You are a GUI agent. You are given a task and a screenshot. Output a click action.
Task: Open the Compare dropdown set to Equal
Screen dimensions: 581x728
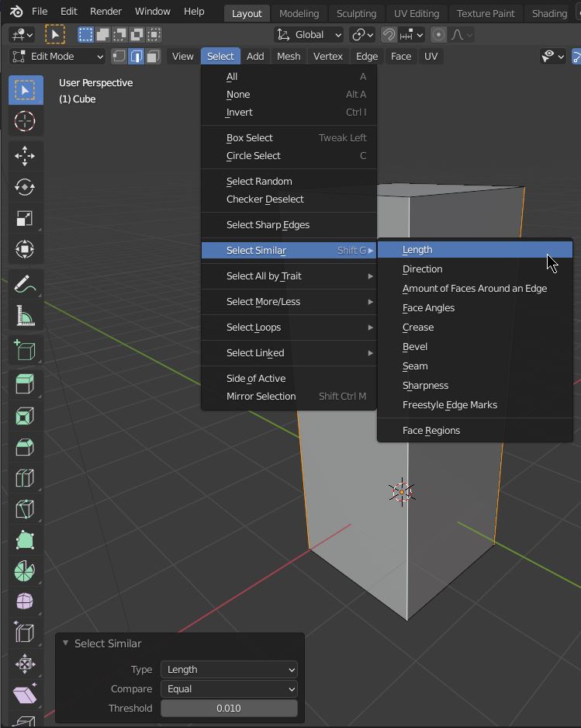point(229,689)
